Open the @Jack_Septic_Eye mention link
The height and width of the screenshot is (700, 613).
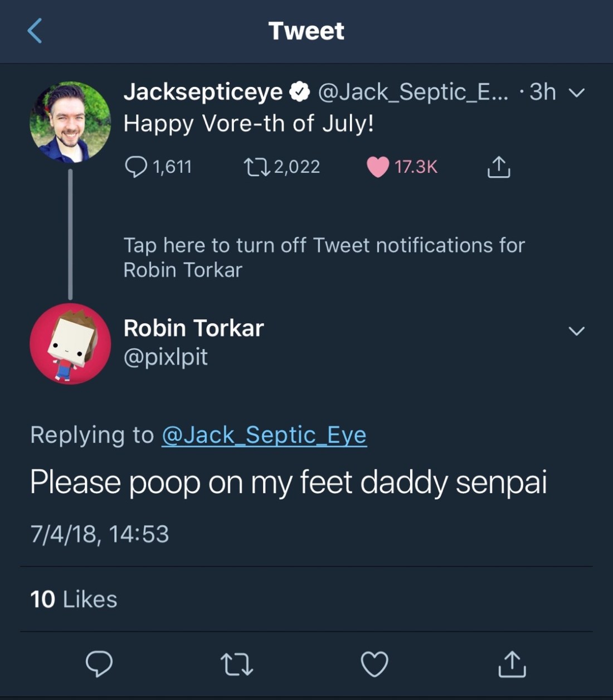click(264, 435)
